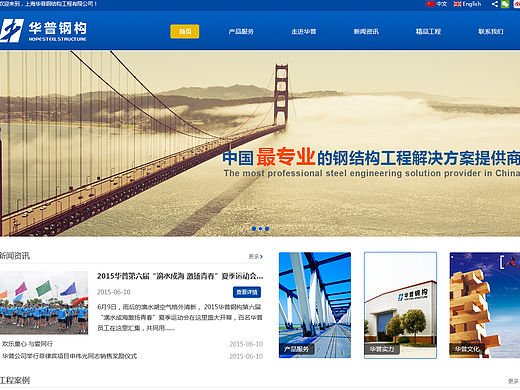Open the 走进华普 menu item
Screen dimensions: 520x390
[x=304, y=31]
